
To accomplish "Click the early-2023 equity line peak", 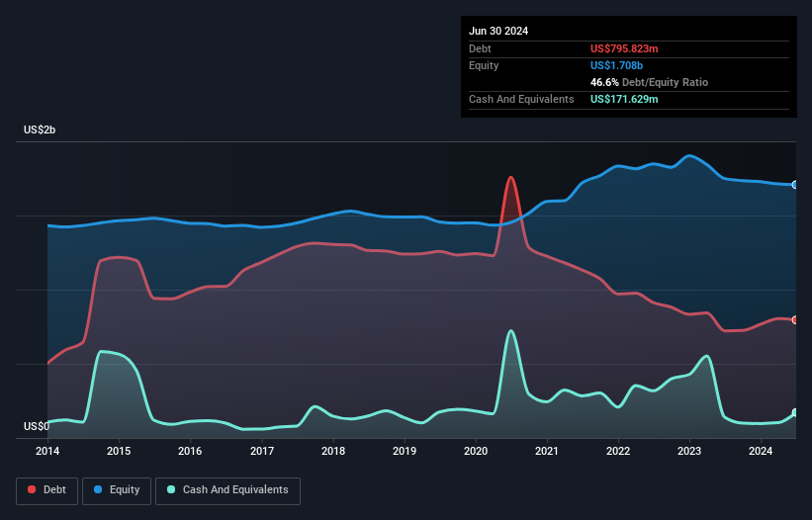I will click(688, 156).
